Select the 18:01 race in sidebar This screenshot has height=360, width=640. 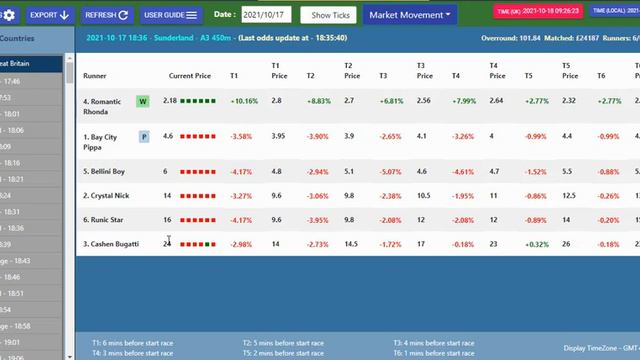tap(31, 114)
